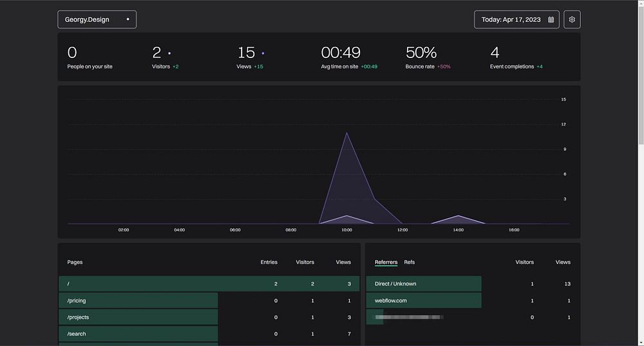Sort pages by Views column
Image resolution: width=644 pixels, height=346 pixels.
click(343, 262)
